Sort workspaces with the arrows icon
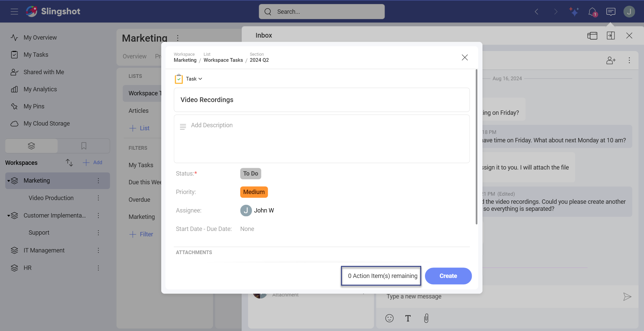644x331 pixels. pos(69,162)
